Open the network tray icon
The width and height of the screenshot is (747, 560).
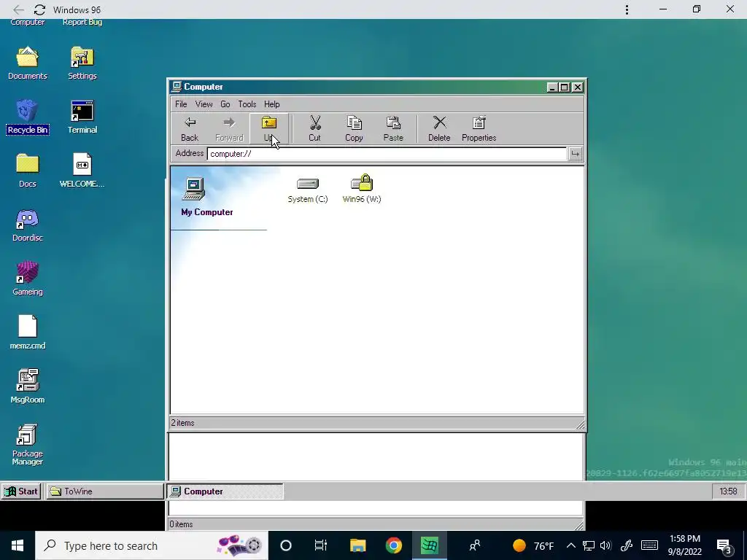[589, 545]
